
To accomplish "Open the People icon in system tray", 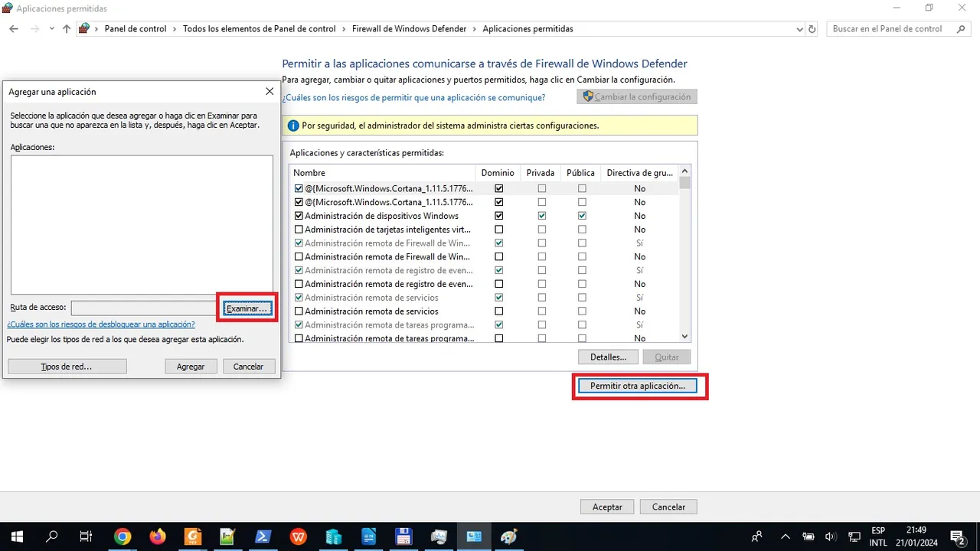I will point(757,536).
